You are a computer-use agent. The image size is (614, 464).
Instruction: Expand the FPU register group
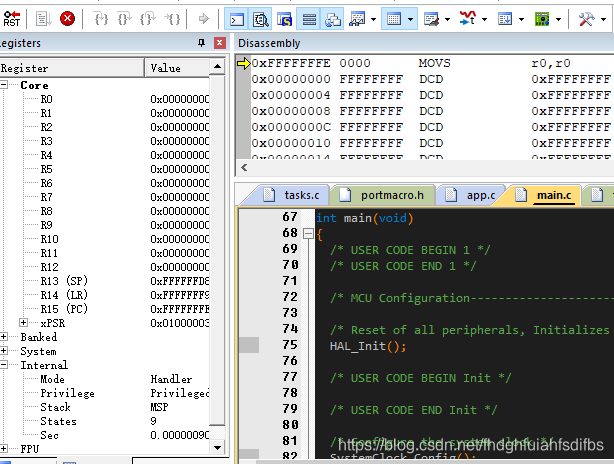tap(3, 449)
